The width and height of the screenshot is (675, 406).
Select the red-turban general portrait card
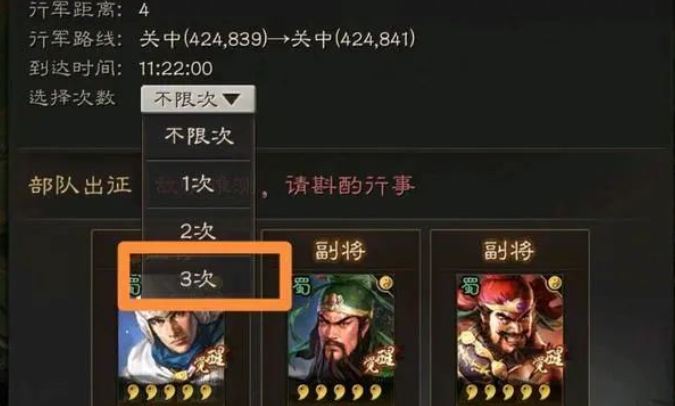[x=510, y=338]
